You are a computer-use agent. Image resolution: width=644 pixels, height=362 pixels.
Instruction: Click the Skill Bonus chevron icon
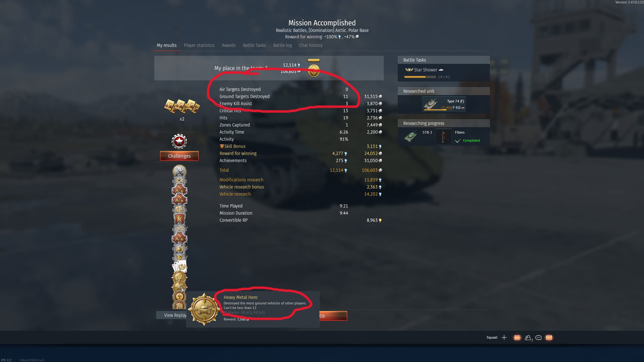click(x=222, y=146)
